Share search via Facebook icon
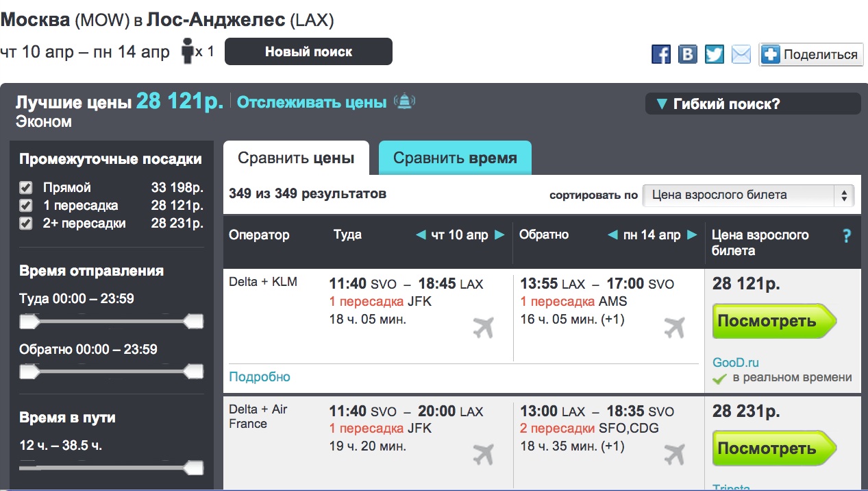This screenshot has height=491, width=868. tap(661, 54)
